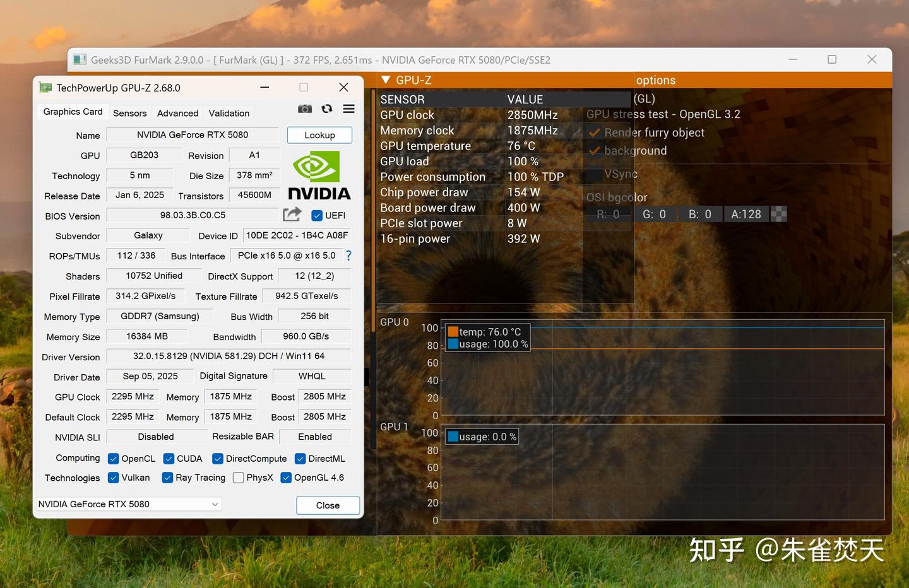Image resolution: width=909 pixels, height=588 pixels.
Task: Click the GPU clock 2850MHz sensor value
Action: click(533, 115)
